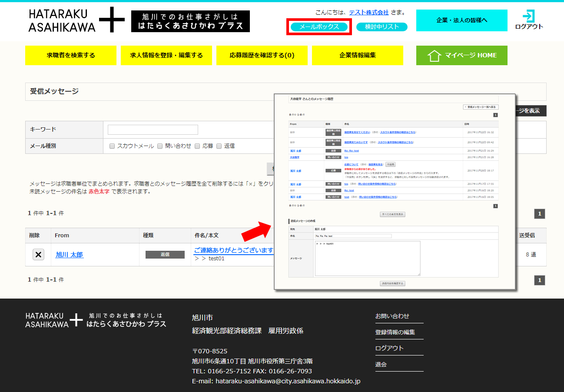This screenshot has width=564, height=392.
Task: Click the house icon on マイページ HOME
Action: point(435,56)
